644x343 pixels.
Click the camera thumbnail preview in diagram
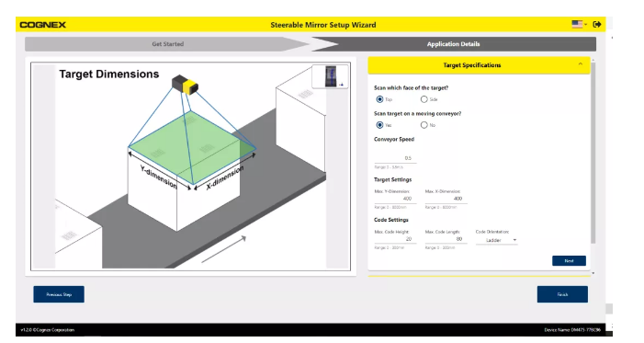pos(330,76)
